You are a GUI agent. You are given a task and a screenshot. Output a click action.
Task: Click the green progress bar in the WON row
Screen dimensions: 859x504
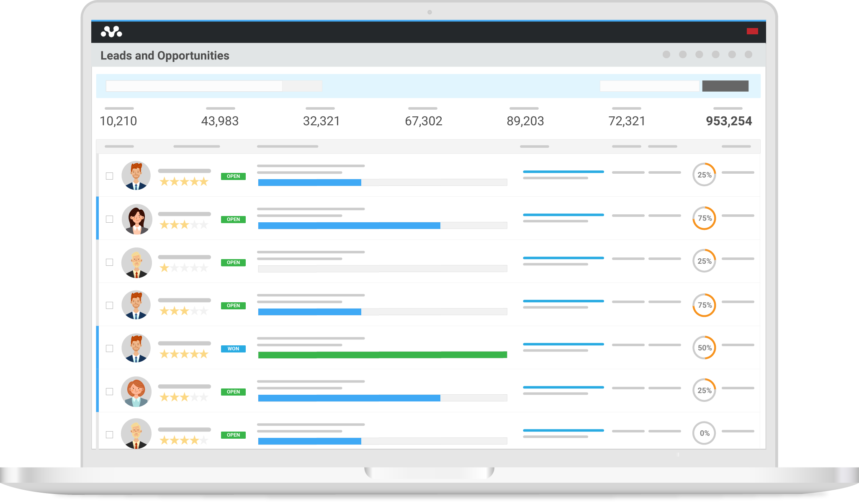(382, 354)
